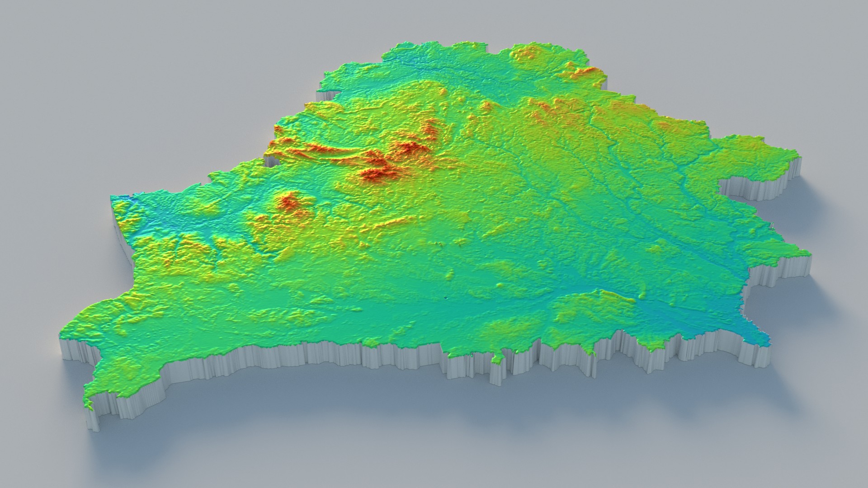Click the small round bump in the south-central plain

pyautogui.click(x=499, y=285)
